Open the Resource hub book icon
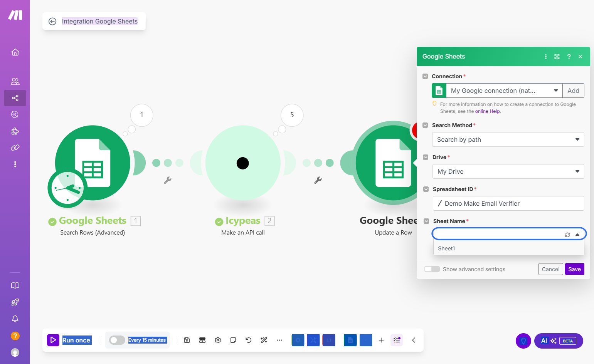The image size is (594, 364). pyautogui.click(x=15, y=285)
